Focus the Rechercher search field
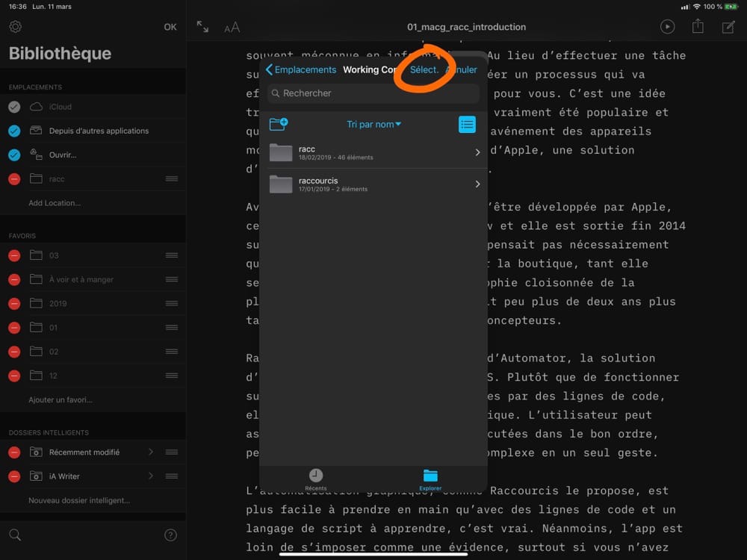The height and width of the screenshot is (560, 747). [373, 93]
